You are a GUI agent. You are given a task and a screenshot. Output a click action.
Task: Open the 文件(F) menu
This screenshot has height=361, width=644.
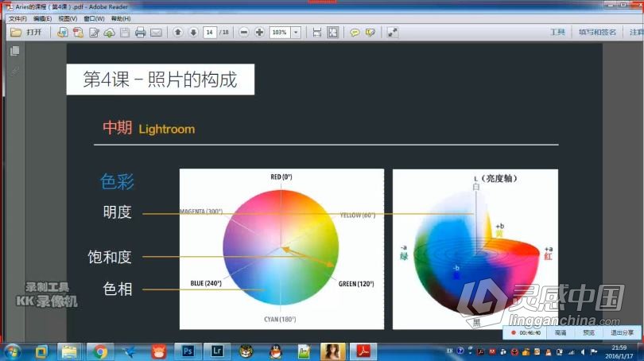pos(17,19)
